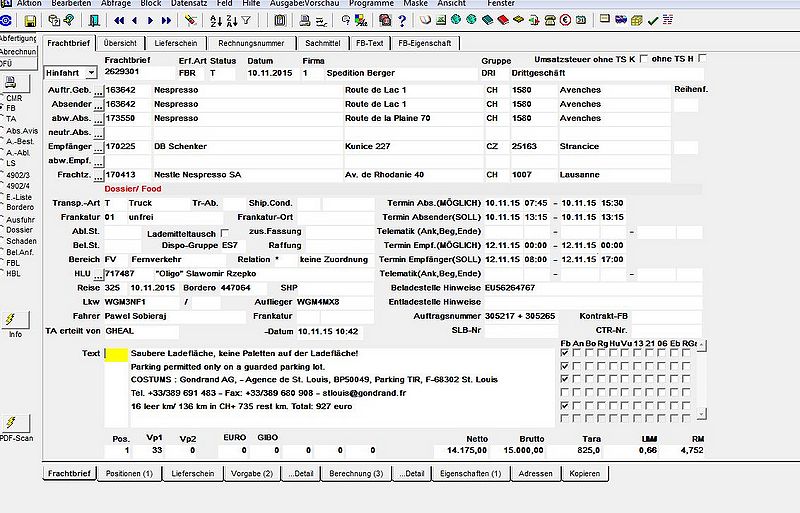800x513 pixels.
Task: Click the Info lightning icon in sidebar
Action: tap(14, 320)
